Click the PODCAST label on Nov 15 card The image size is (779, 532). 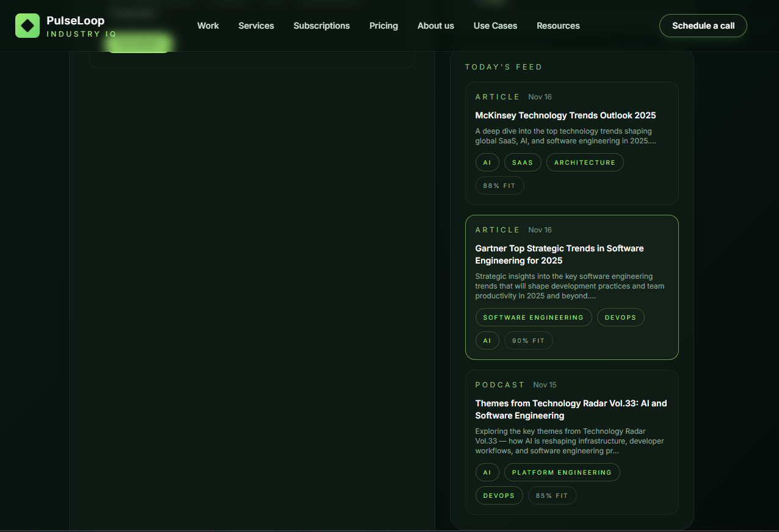click(500, 385)
